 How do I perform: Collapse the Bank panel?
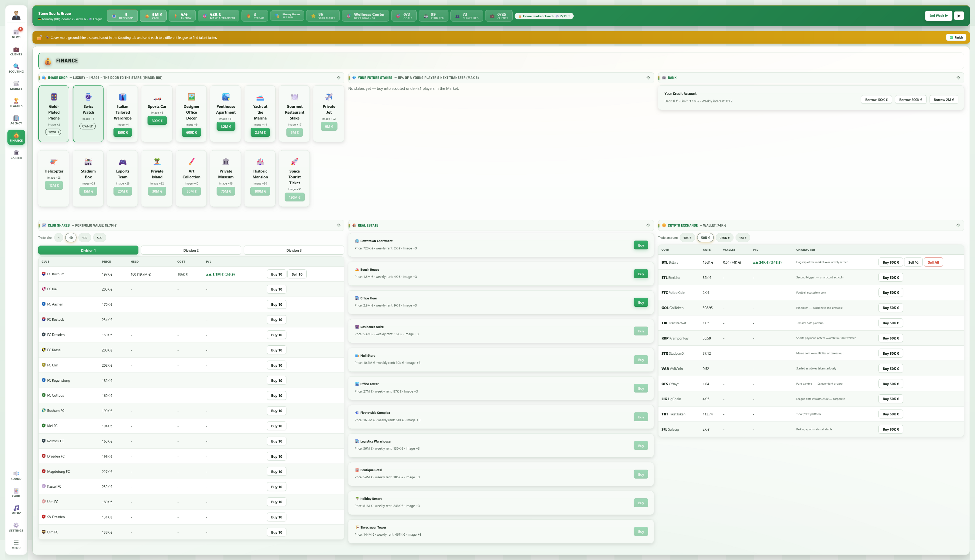click(x=958, y=77)
